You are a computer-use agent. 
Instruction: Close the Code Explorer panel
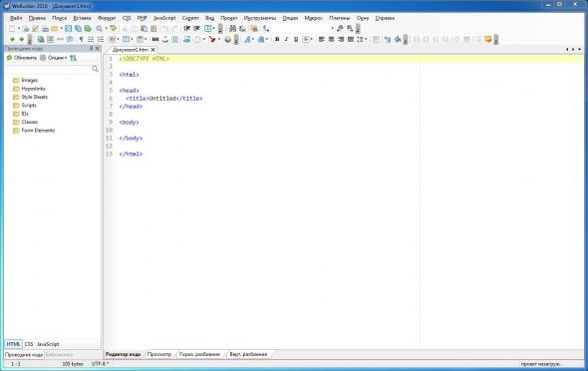pyautogui.click(x=98, y=49)
